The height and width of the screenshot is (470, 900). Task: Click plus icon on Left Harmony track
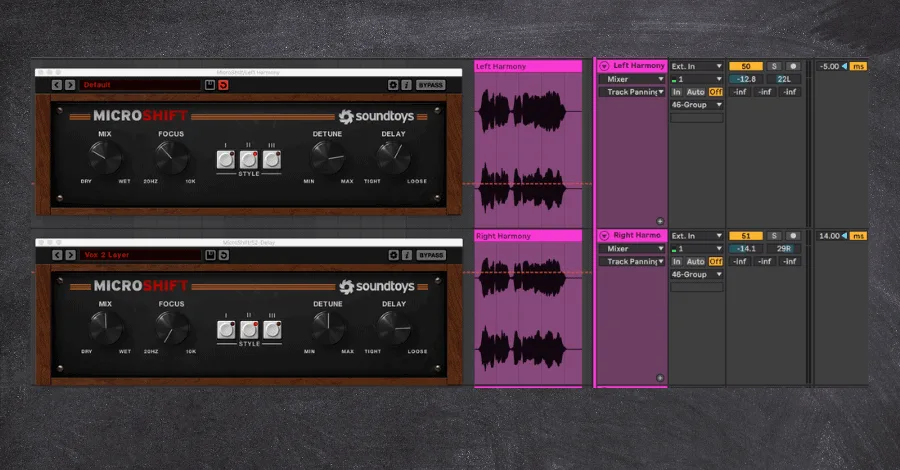(660, 221)
